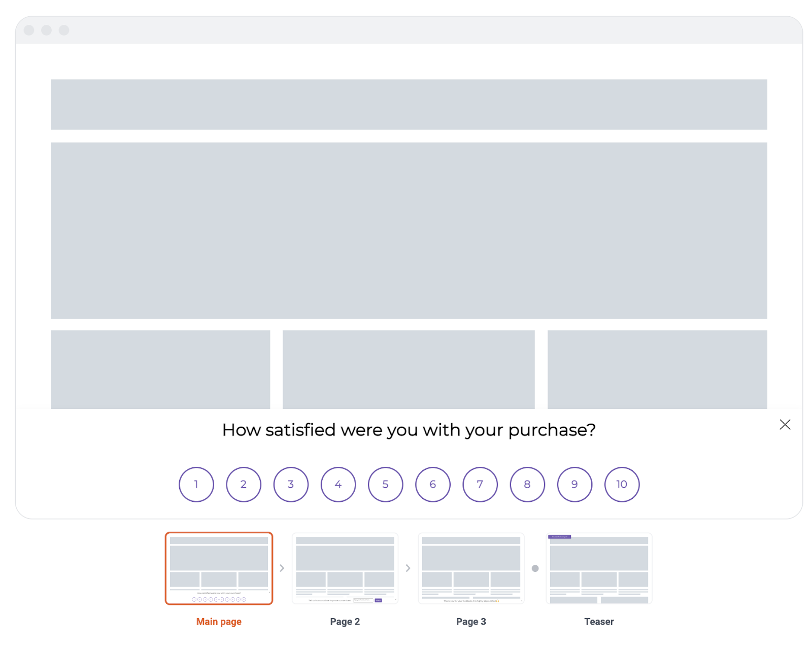This screenshot has height=649, width=812.
Task: Select rating 1 circle
Action: pos(196,484)
